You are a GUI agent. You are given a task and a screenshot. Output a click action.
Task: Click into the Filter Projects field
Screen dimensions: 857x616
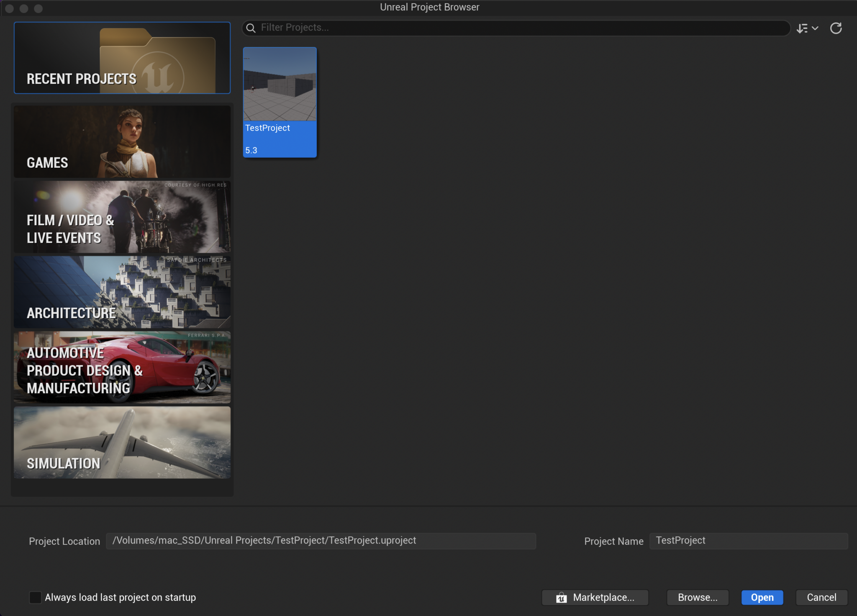point(519,28)
